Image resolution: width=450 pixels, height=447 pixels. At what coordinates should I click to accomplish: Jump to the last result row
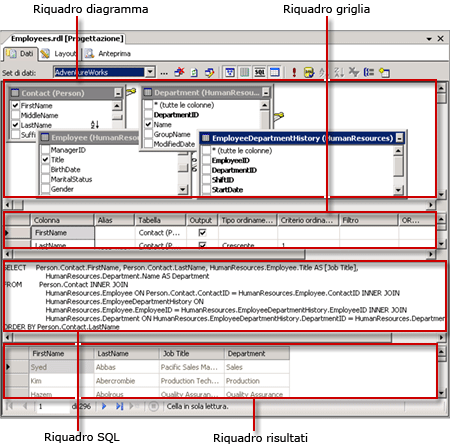[119, 406]
